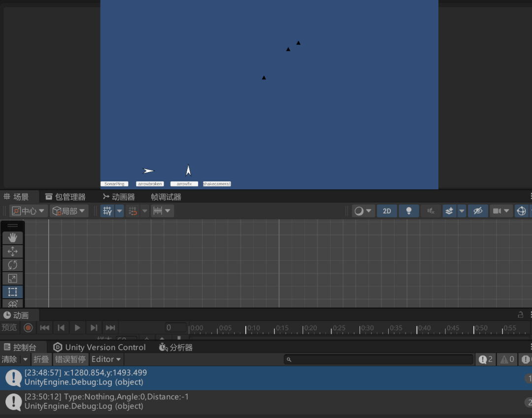This screenshot has width=532, height=418.
Task: Toggle scene effects layers icon
Action: pos(449,211)
